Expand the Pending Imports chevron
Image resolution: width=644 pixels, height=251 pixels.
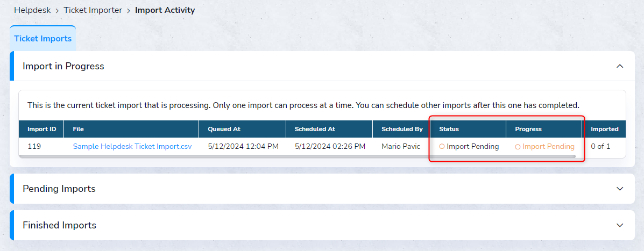pos(620,189)
